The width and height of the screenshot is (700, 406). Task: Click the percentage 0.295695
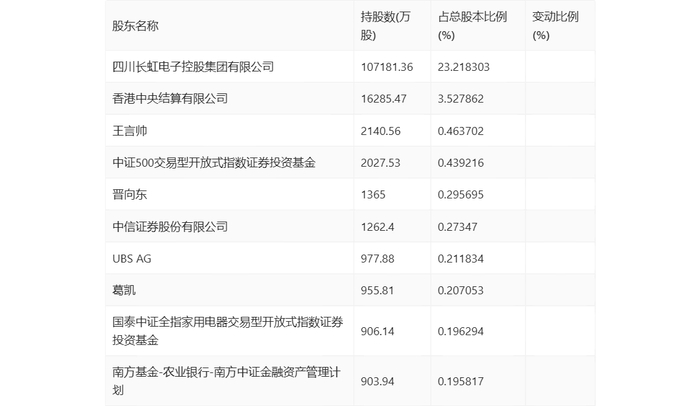pyautogui.click(x=461, y=195)
